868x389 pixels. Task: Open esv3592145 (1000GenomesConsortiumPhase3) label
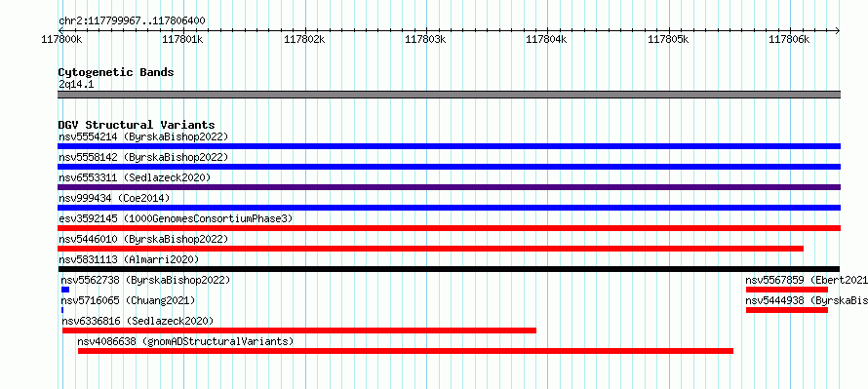point(176,218)
